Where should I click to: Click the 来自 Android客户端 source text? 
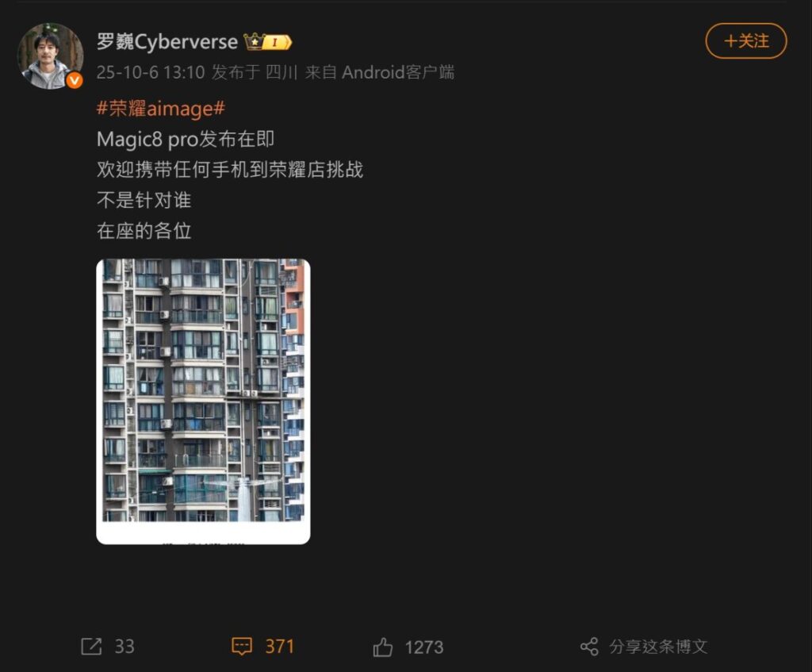coord(380,72)
